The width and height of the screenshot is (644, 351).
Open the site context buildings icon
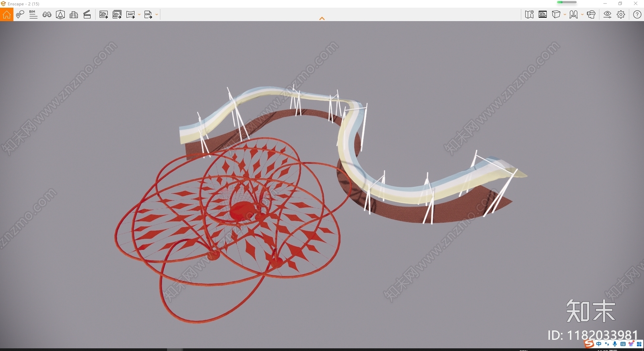[74, 15]
